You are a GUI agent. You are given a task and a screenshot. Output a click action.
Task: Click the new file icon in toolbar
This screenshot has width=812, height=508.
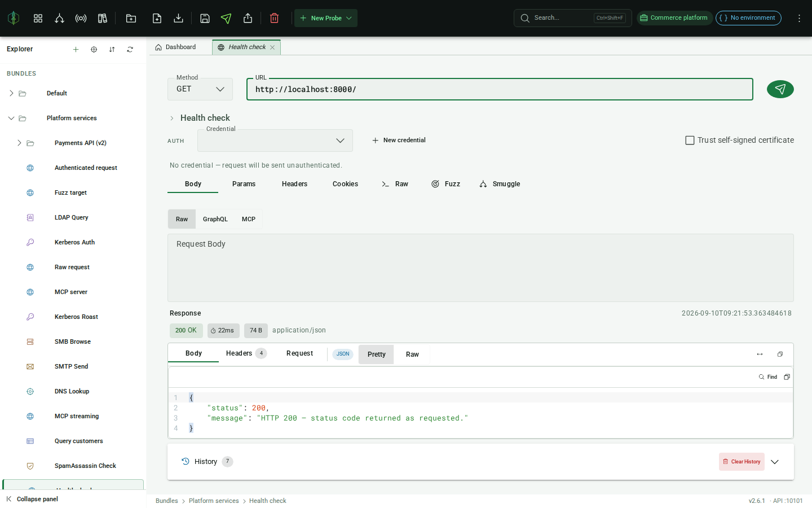click(157, 18)
